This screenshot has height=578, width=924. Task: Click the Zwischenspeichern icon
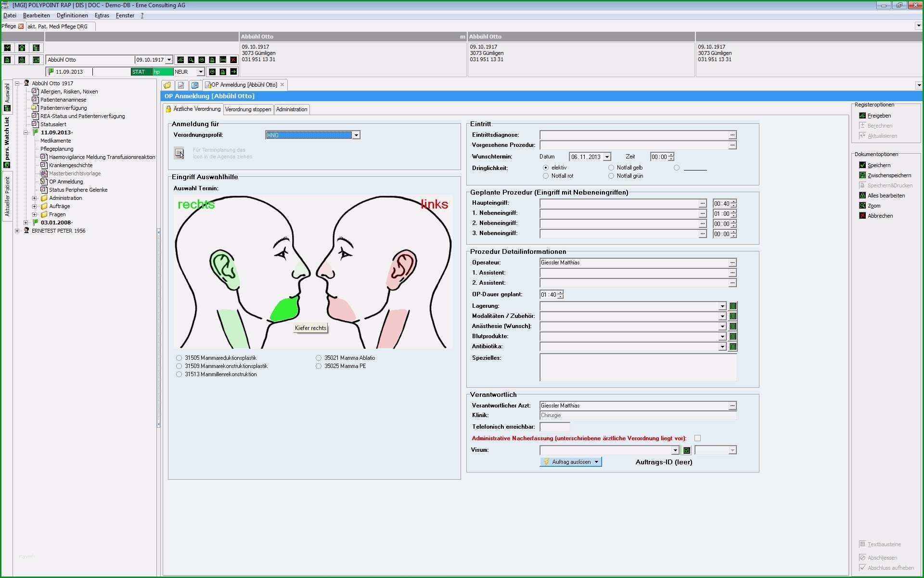pos(862,175)
